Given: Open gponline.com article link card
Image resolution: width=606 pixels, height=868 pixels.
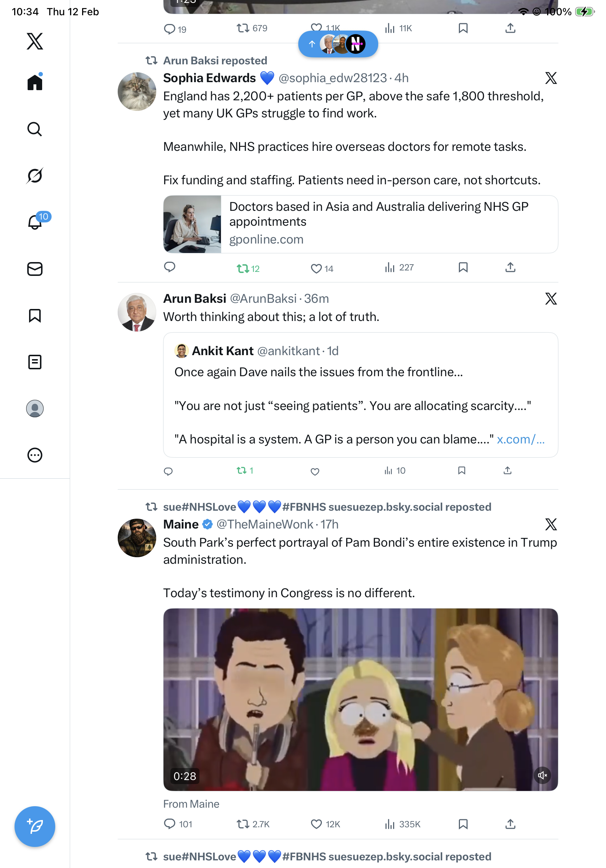Looking at the screenshot, I should (x=360, y=224).
